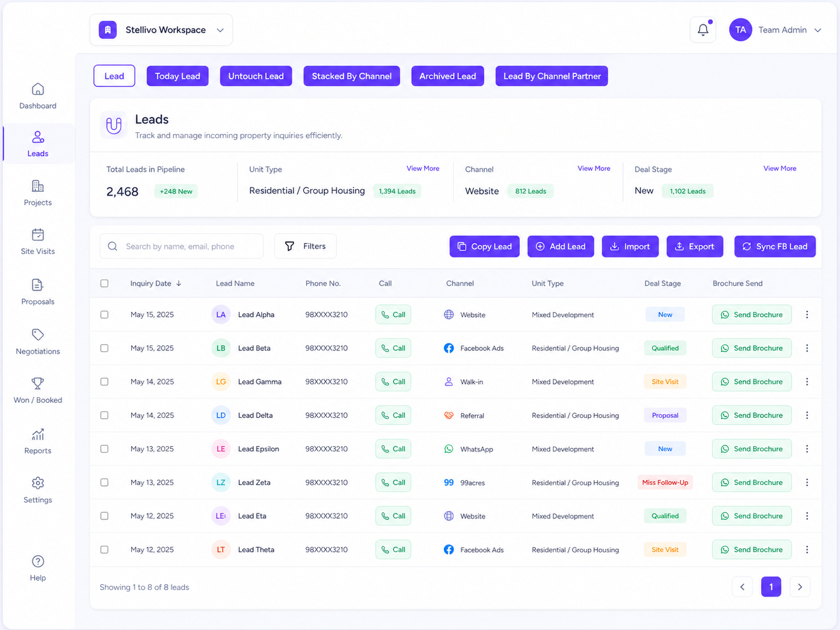The width and height of the screenshot is (840, 630).
Task: Sort by Inquiry Date arrow
Action: tap(179, 284)
